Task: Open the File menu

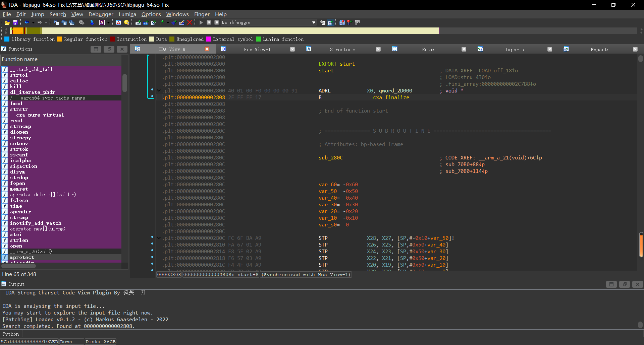Action: point(7,14)
